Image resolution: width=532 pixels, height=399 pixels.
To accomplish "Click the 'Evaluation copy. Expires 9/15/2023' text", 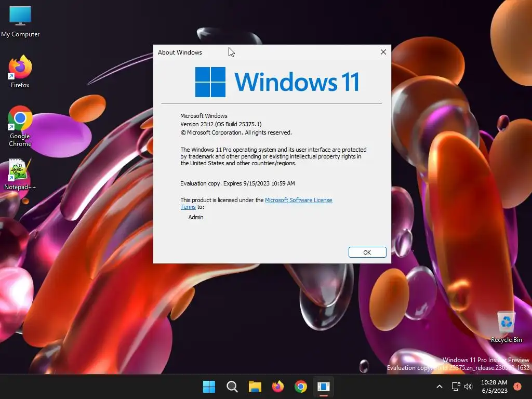I will 237,183.
